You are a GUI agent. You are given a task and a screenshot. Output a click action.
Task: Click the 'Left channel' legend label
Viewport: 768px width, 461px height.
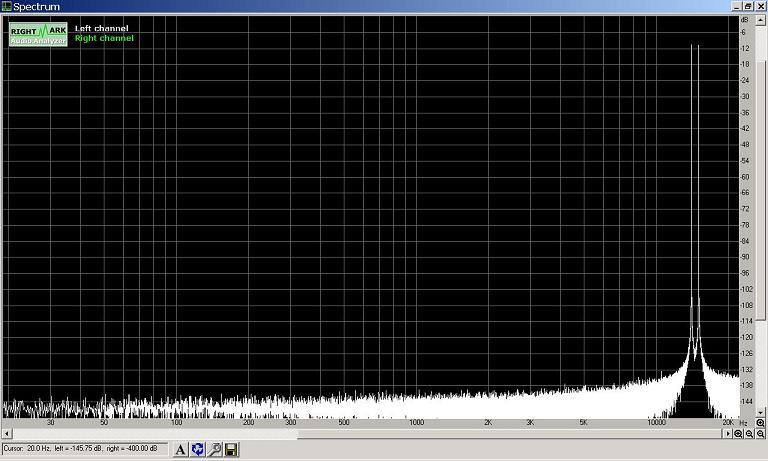101,28
